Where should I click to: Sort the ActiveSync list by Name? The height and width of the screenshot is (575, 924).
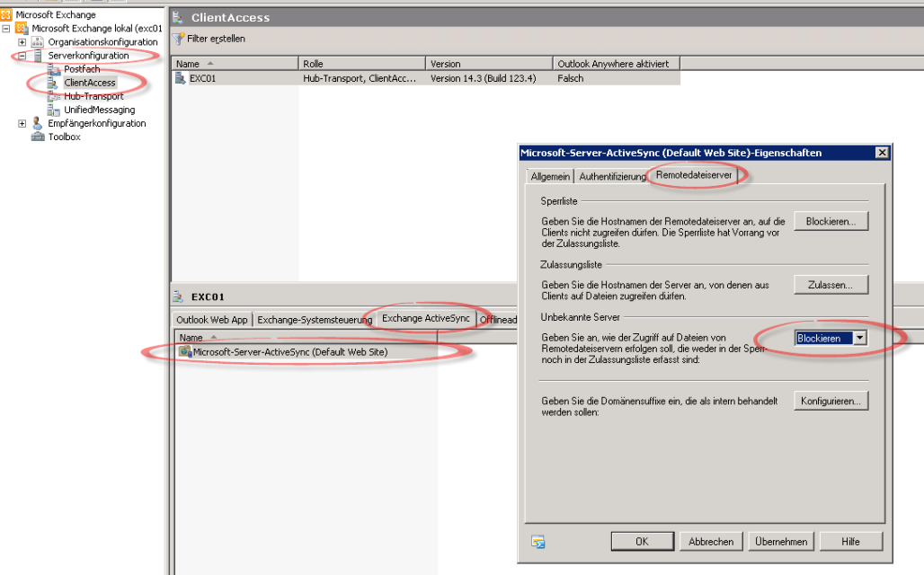coord(306,338)
